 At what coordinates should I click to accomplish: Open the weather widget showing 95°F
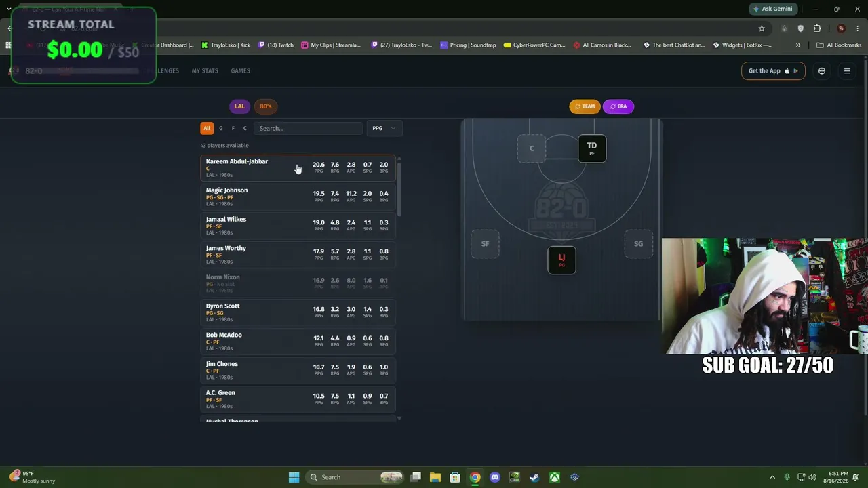click(x=32, y=477)
